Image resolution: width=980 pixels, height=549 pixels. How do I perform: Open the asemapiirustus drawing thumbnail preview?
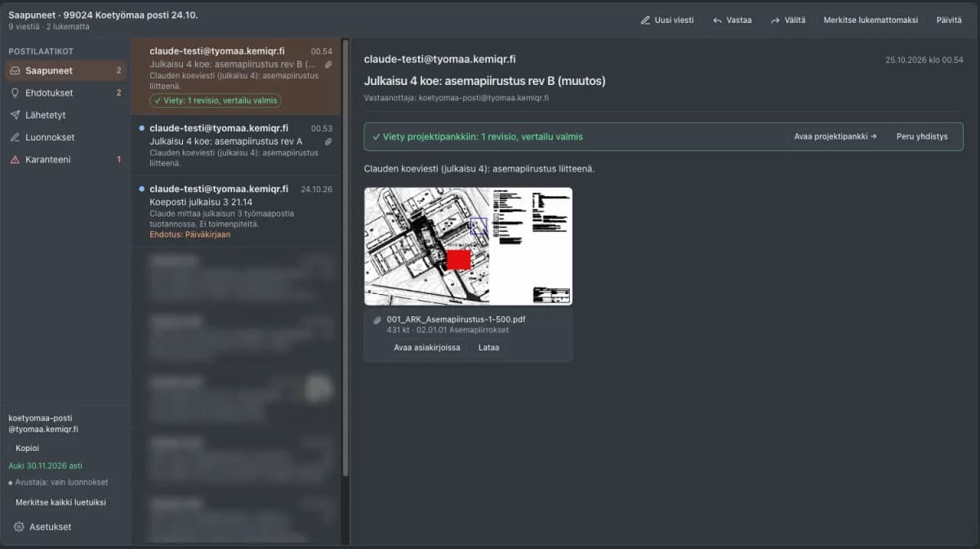[x=468, y=246]
